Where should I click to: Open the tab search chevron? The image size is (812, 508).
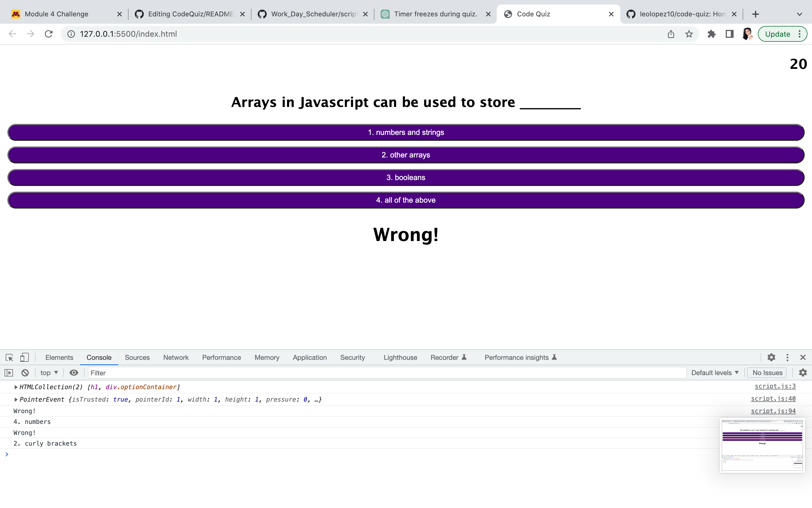click(x=800, y=14)
